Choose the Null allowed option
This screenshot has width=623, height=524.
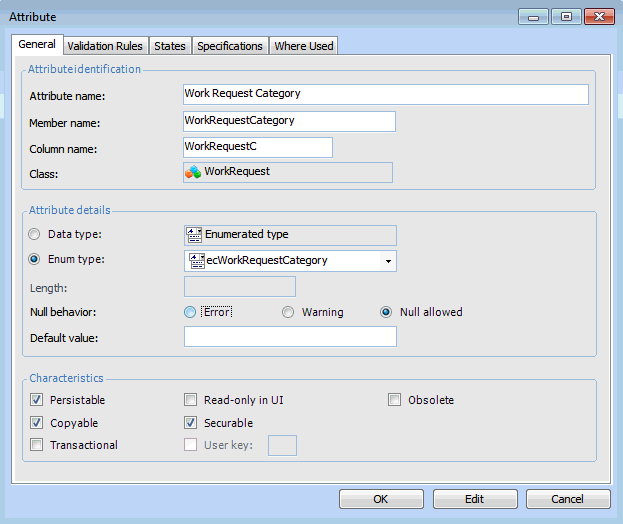coord(386,312)
